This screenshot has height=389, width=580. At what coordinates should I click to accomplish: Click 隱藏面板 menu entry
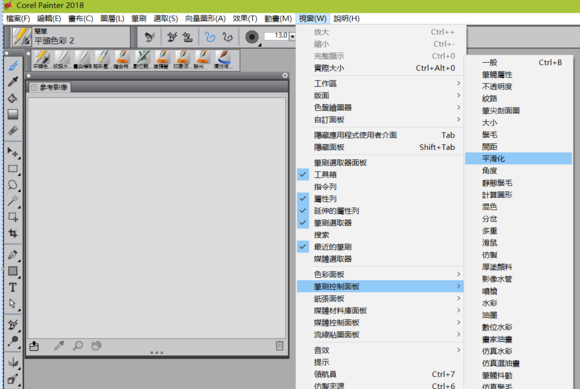(x=380, y=147)
